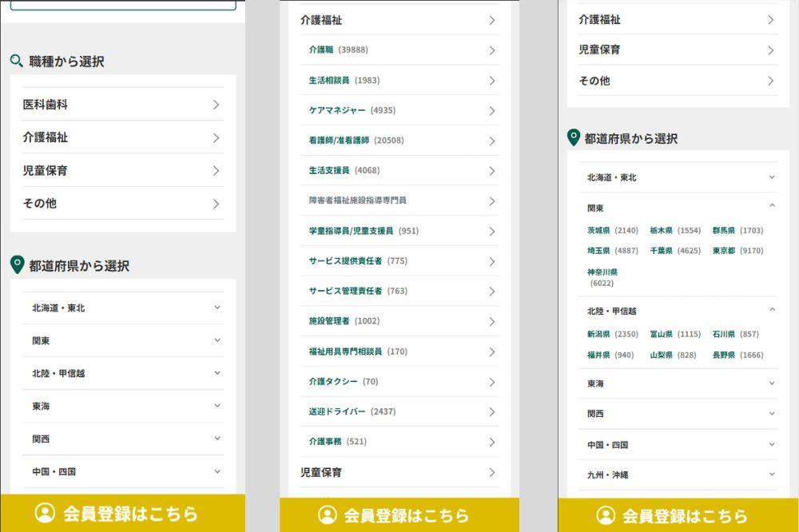Image resolution: width=799 pixels, height=532 pixels.
Task: Expand the 九州・沖縄 region
Action: pos(772,474)
